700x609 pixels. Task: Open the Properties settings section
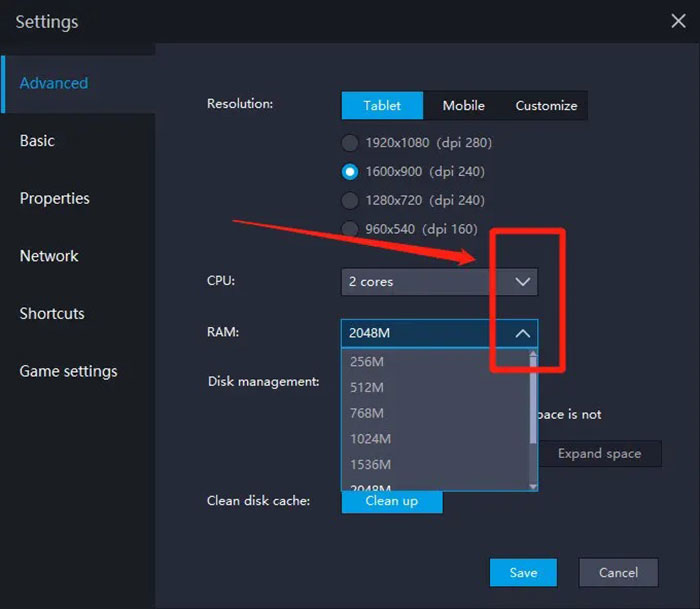[x=55, y=198]
